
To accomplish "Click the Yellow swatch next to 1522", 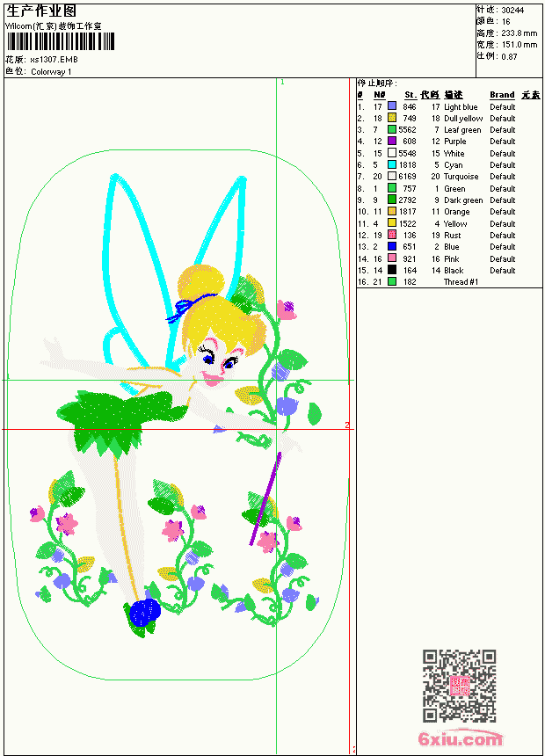I will 392,222.
